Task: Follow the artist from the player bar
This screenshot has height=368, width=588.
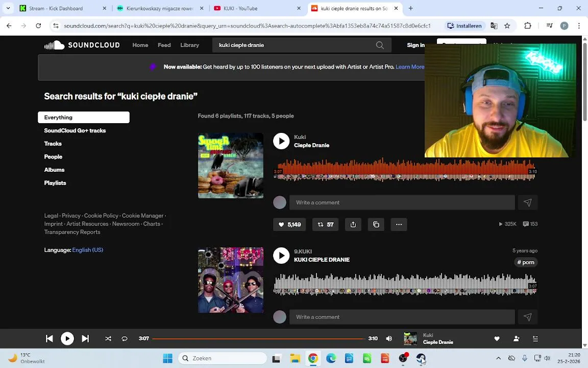Action: (517, 339)
